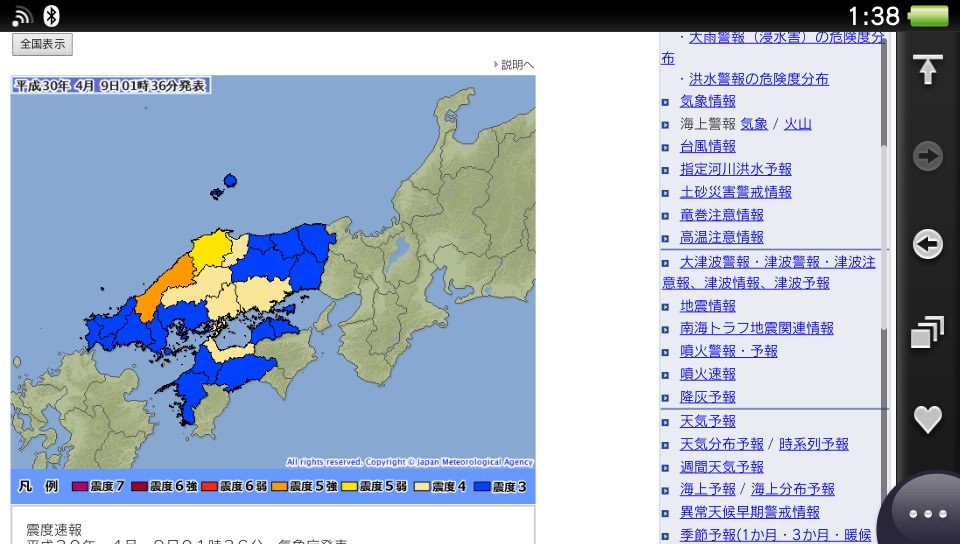The image size is (960, 544).
Task: Tap the browser back arrow icon
Action: tap(928, 244)
